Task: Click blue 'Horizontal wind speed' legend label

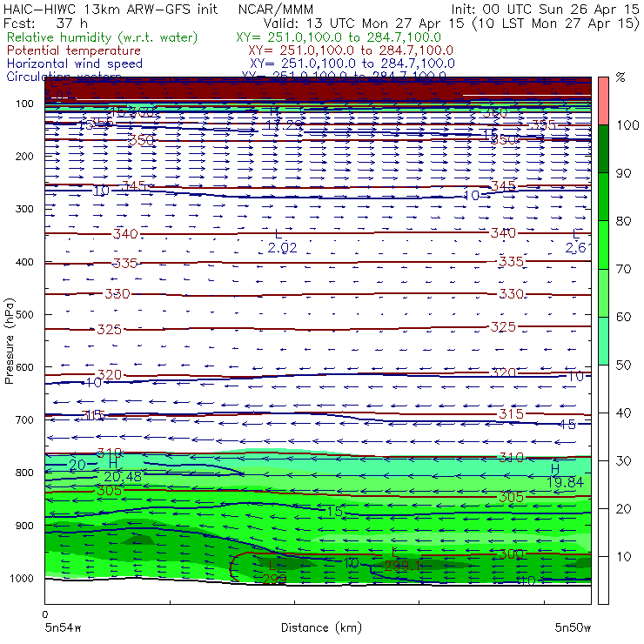Action: 75,64
